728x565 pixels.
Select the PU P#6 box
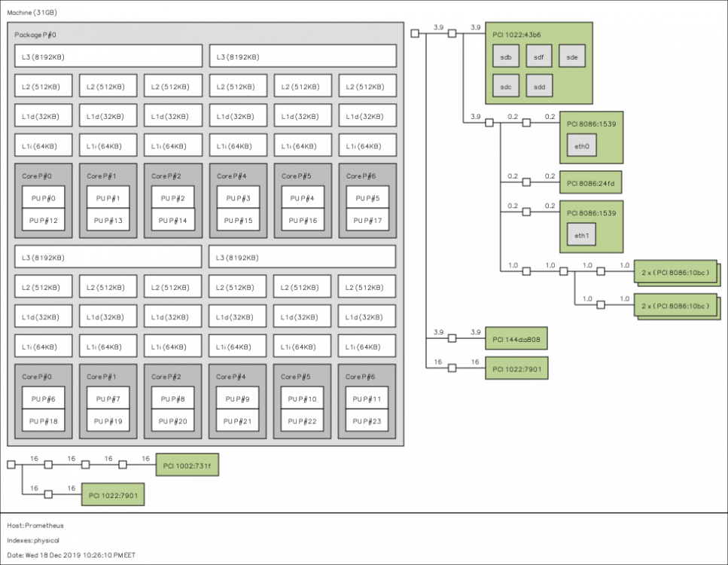[x=43, y=399]
